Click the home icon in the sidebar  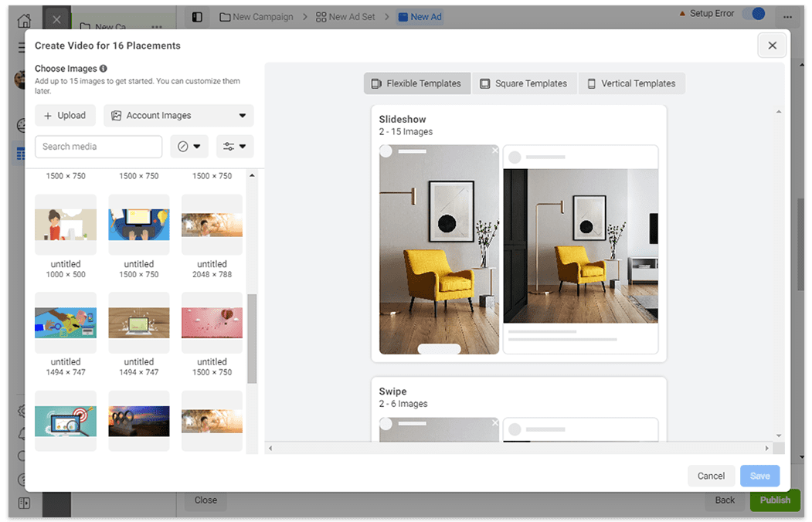[x=25, y=21]
